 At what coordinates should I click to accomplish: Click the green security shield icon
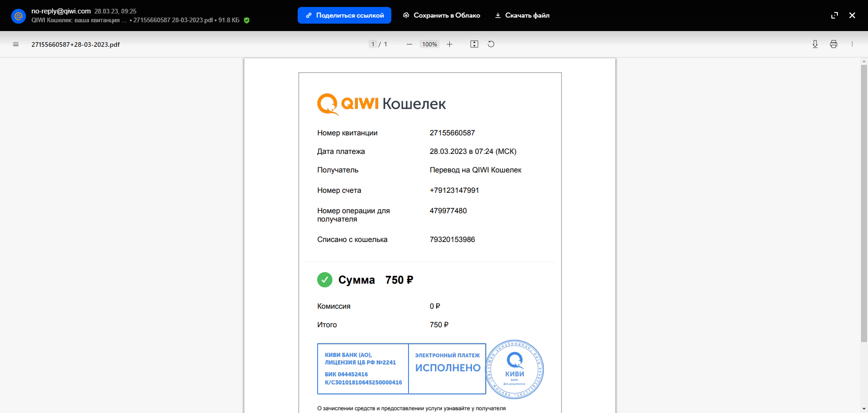[x=247, y=20]
